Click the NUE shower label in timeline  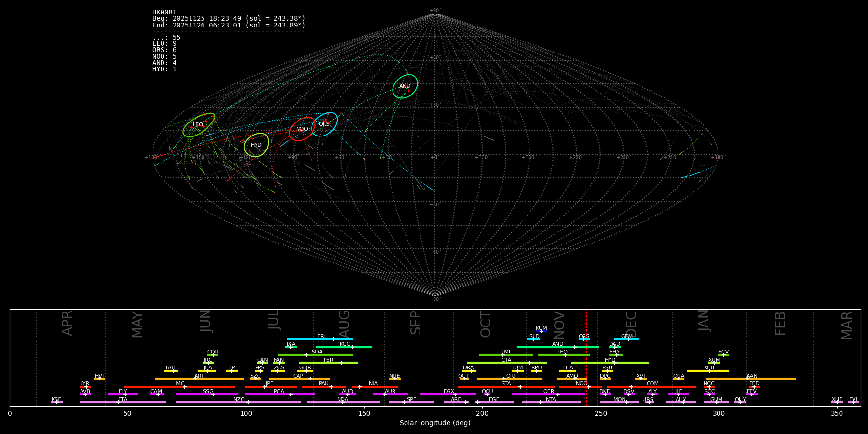[x=394, y=376]
